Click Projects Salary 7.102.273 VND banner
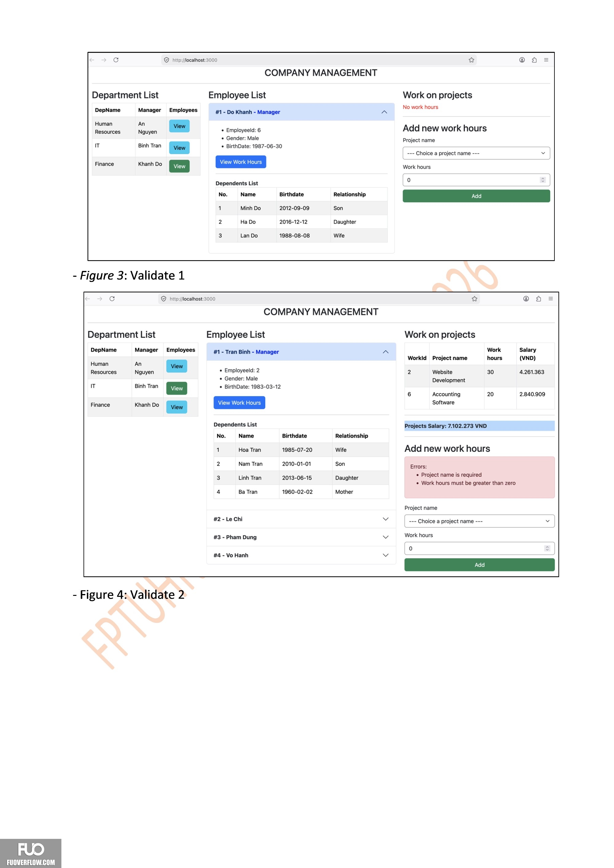The width and height of the screenshot is (614, 868). click(x=479, y=426)
